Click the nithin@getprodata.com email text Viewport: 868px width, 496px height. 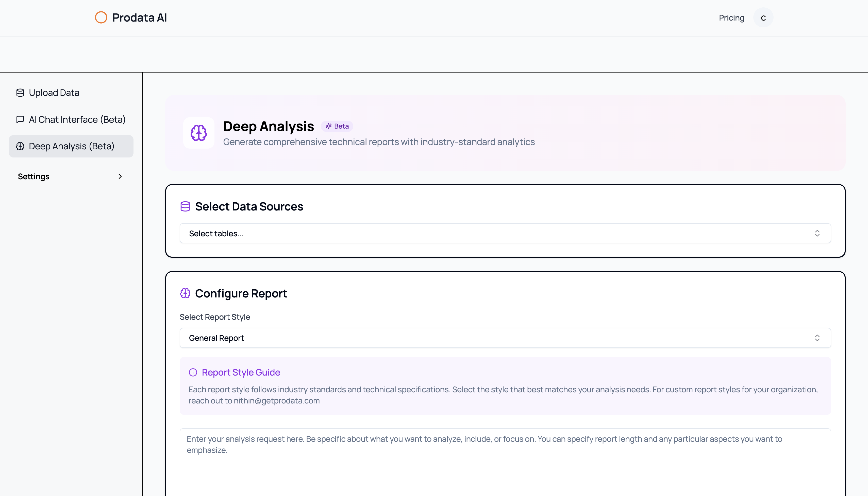tap(277, 401)
